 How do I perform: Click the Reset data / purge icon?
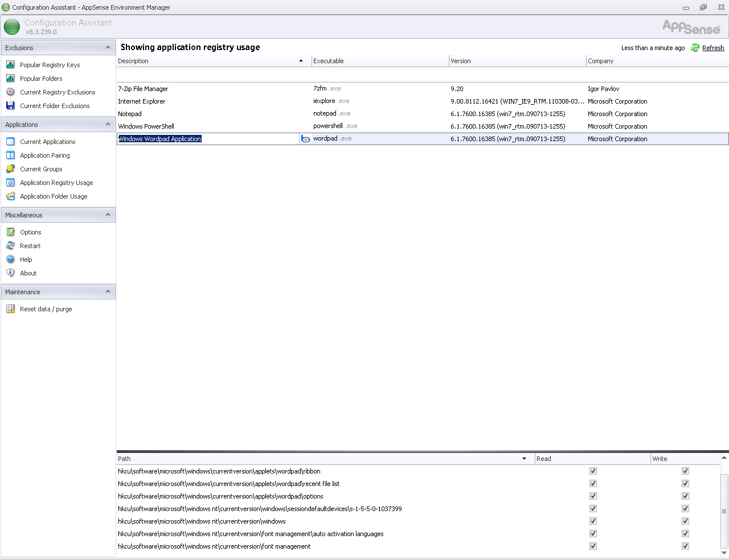10,308
